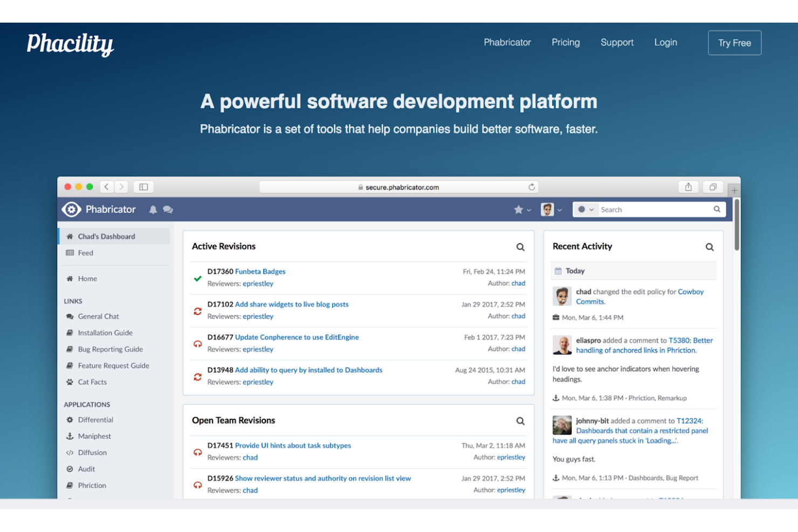Open the chat messages icon in the header
Screen dimensions: 798x532
(x=168, y=209)
